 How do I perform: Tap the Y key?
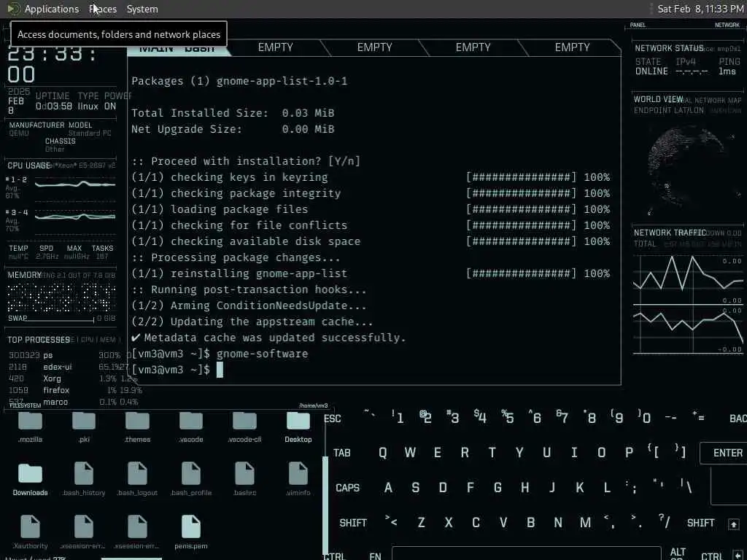pyautogui.click(x=519, y=453)
